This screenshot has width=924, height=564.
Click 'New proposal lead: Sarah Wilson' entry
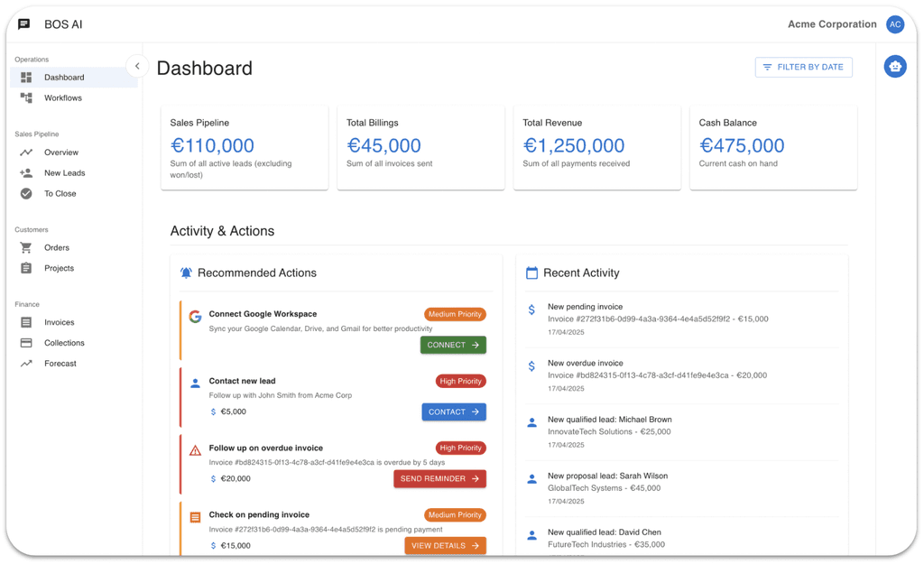pos(607,476)
